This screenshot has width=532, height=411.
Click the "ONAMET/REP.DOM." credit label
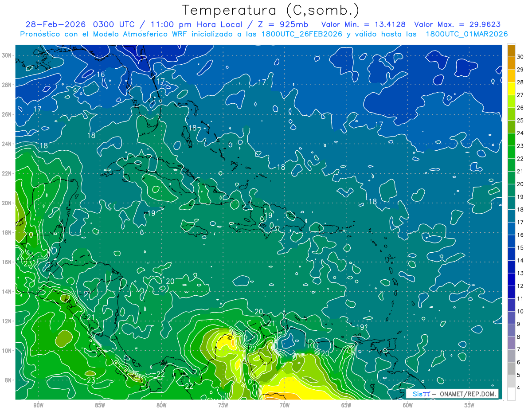coord(468,394)
